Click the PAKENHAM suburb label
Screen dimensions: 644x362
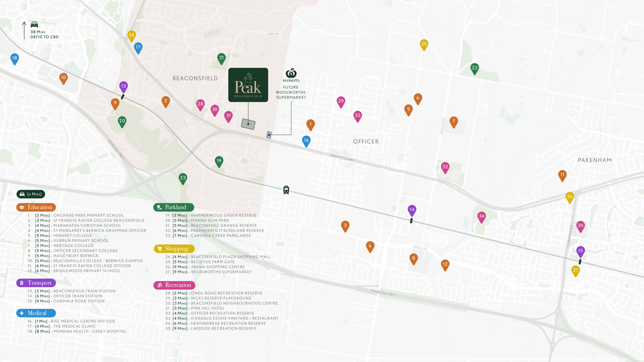[x=595, y=160]
